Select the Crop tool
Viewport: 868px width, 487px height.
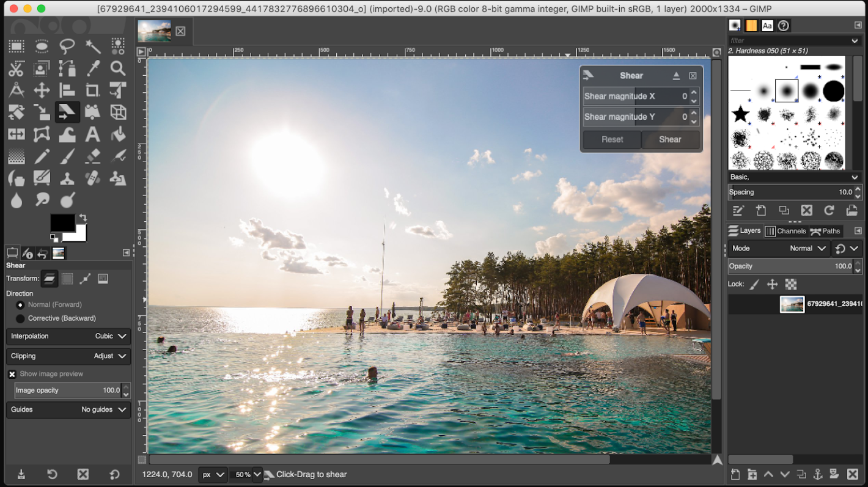(x=92, y=90)
